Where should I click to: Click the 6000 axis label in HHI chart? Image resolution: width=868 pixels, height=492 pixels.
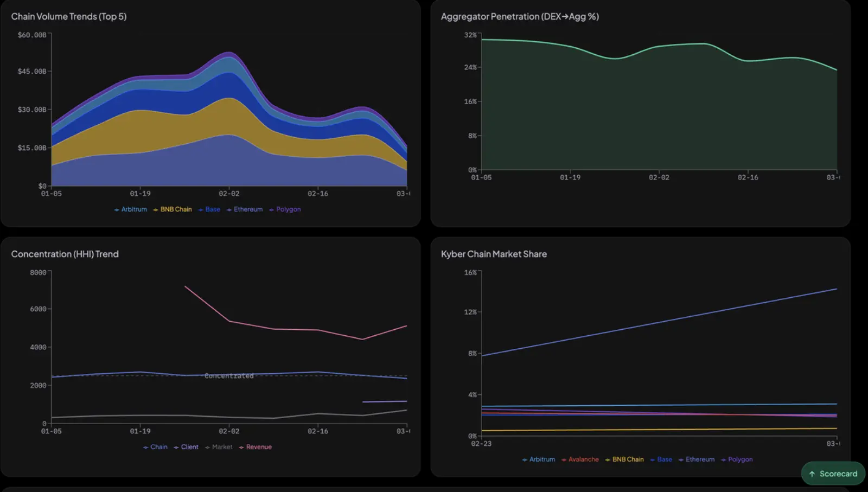[38, 309]
